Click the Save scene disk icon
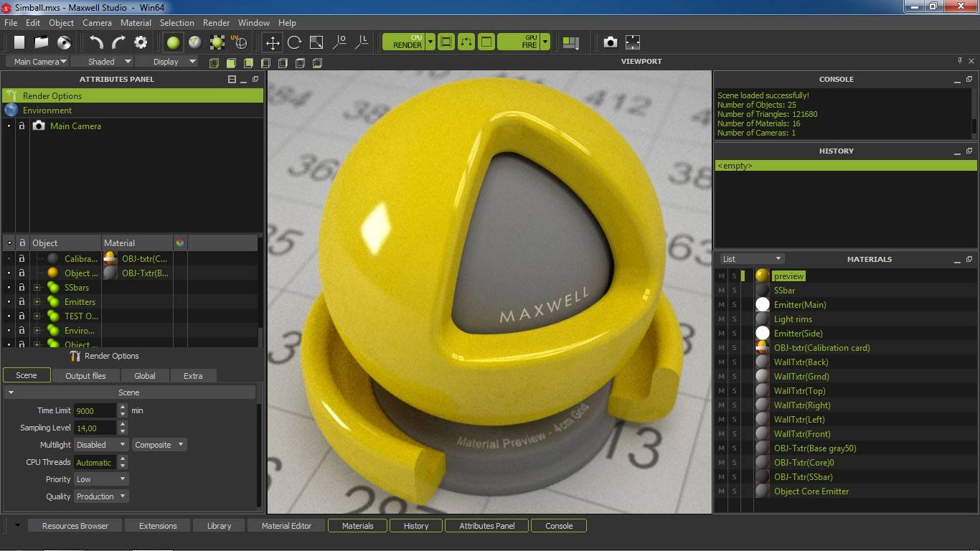The height and width of the screenshot is (551, 980). point(64,42)
